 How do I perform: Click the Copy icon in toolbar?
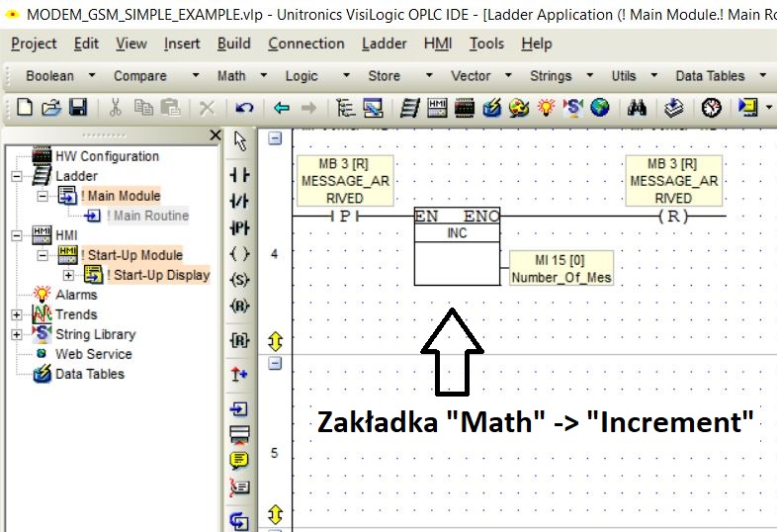point(143,107)
